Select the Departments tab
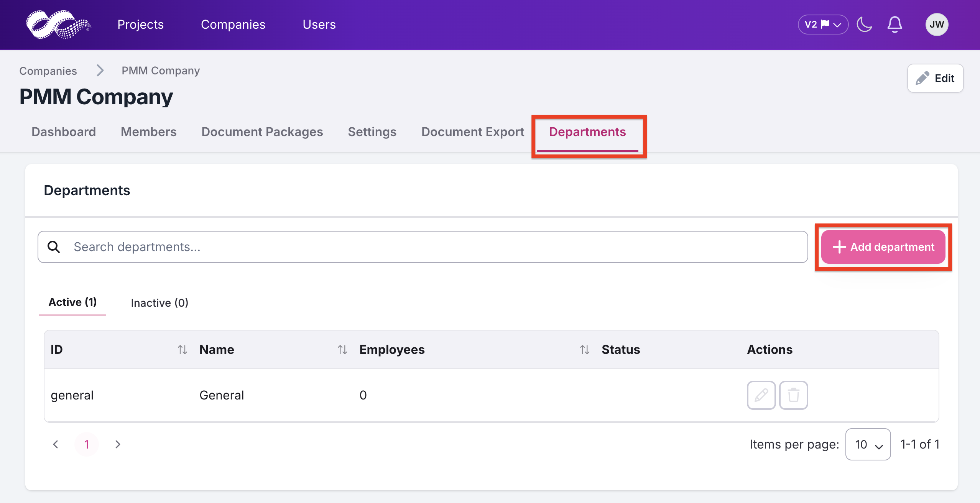 (587, 132)
